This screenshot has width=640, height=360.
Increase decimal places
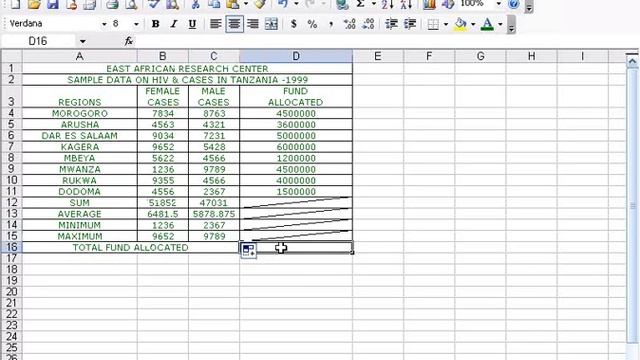tap(350, 24)
